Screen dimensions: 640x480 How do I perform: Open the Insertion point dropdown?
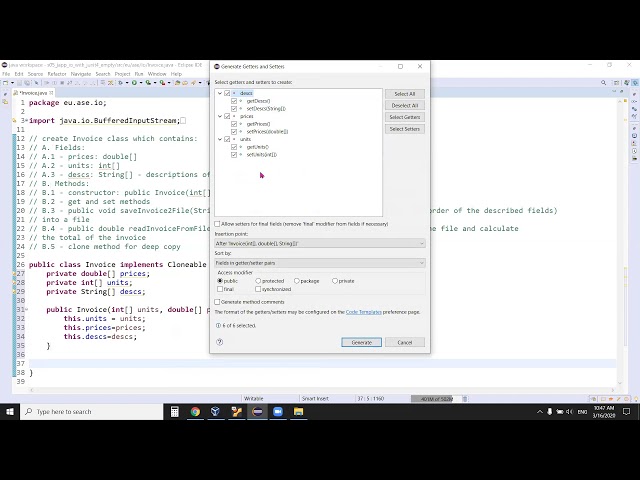pyautogui.click(x=320, y=244)
